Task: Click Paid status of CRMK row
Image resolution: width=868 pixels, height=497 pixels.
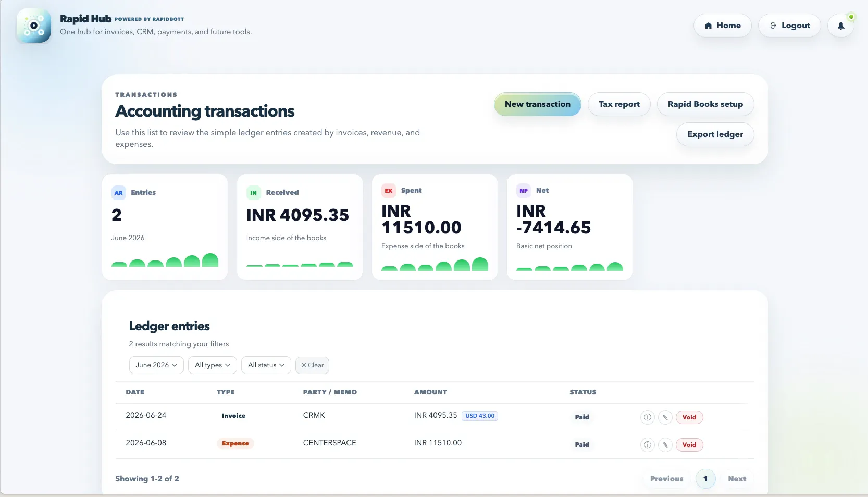Action: click(x=582, y=417)
